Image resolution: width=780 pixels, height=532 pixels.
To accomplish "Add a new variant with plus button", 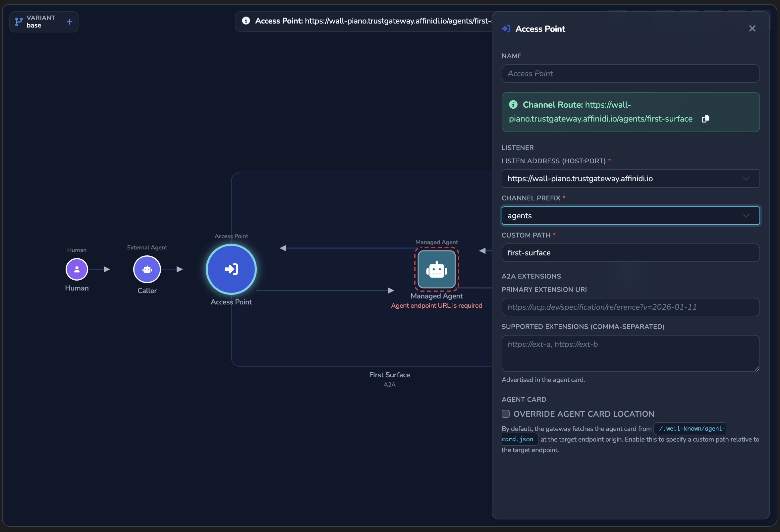I will tap(70, 22).
